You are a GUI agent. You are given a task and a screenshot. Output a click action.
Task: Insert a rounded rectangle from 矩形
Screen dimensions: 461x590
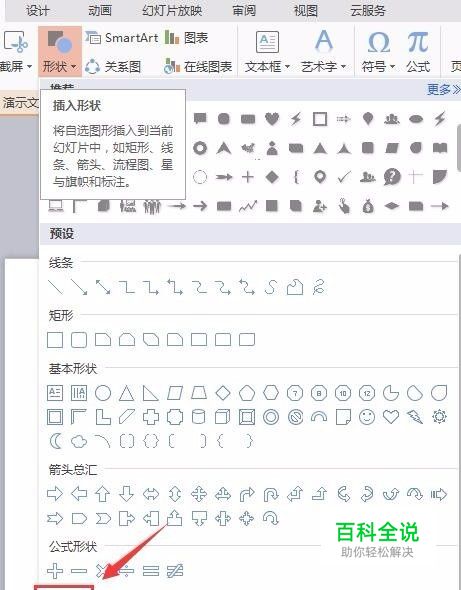tap(79, 340)
